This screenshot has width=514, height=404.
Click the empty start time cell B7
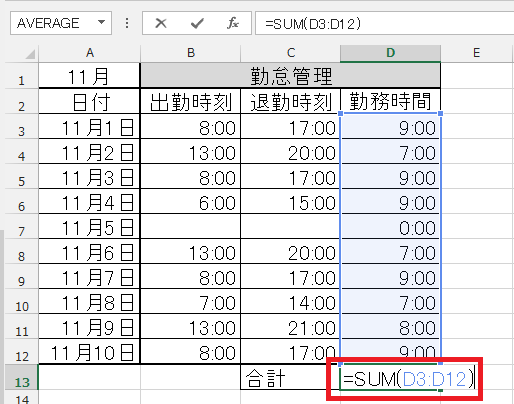[190, 226]
